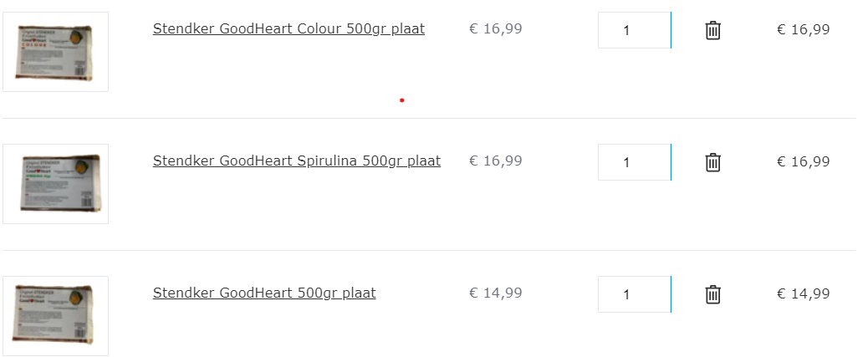The width and height of the screenshot is (868, 357).
Task: Select the € 14,99 unit price text
Action: point(495,293)
